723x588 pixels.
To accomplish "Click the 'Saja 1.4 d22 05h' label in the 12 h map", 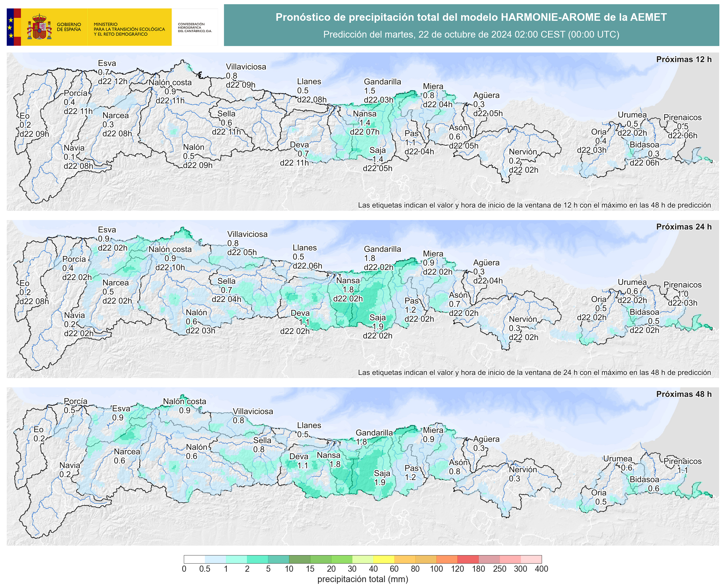I will click(377, 159).
